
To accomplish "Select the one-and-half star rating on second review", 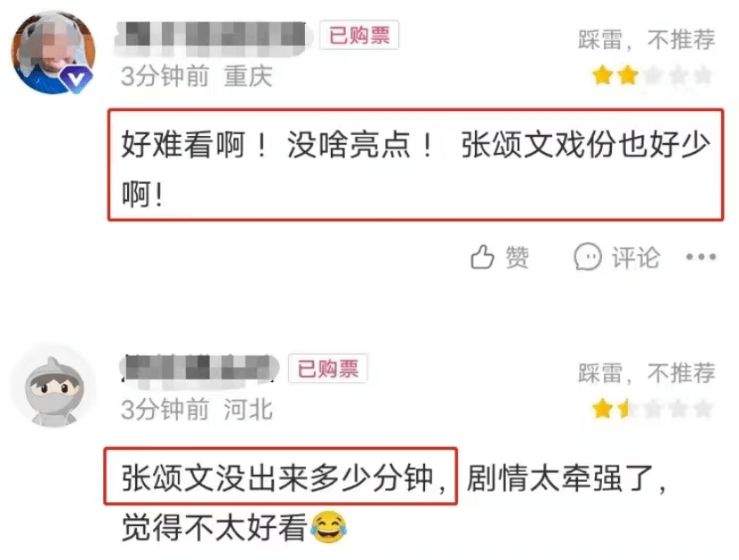I will tap(652, 408).
